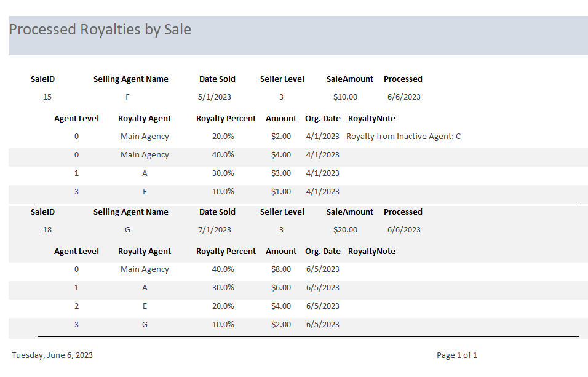Click Royalty Agent G in detail row
Screen dimensions: 588x377
tap(145, 324)
